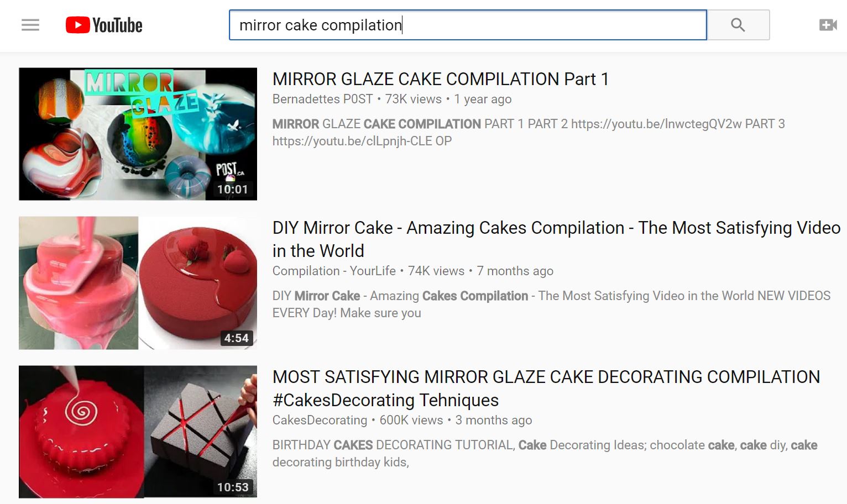Screen dimensions: 847x504
Task: Open MIRROR GLAZE CAKE COMPILATION Part 1 title
Action: tap(441, 79)
